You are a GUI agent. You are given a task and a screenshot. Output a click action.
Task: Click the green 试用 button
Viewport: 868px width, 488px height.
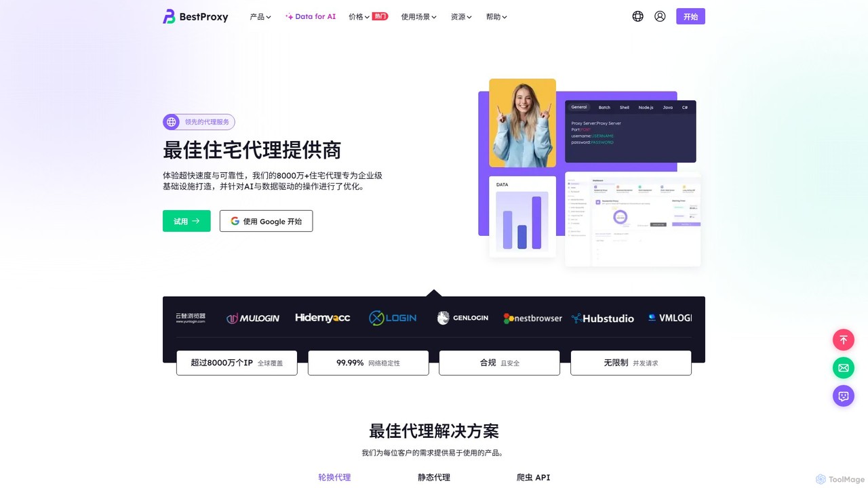click(x=186, y=221)
